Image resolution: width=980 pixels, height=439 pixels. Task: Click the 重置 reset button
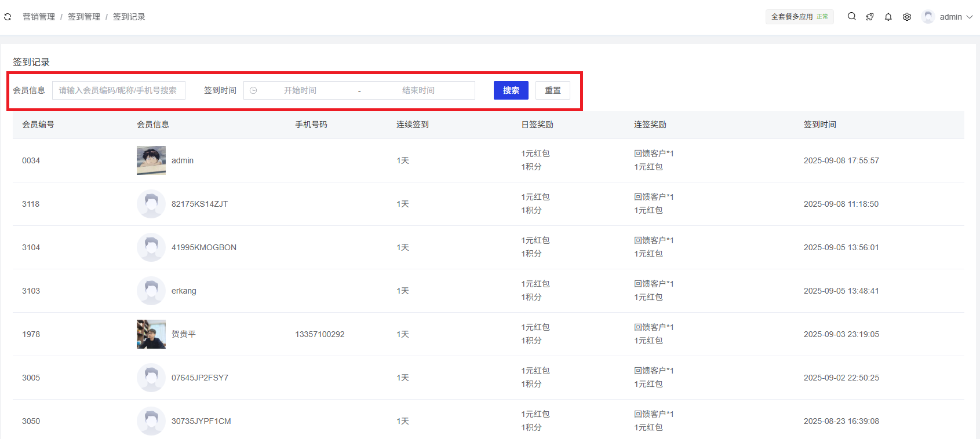pos(552,90)
